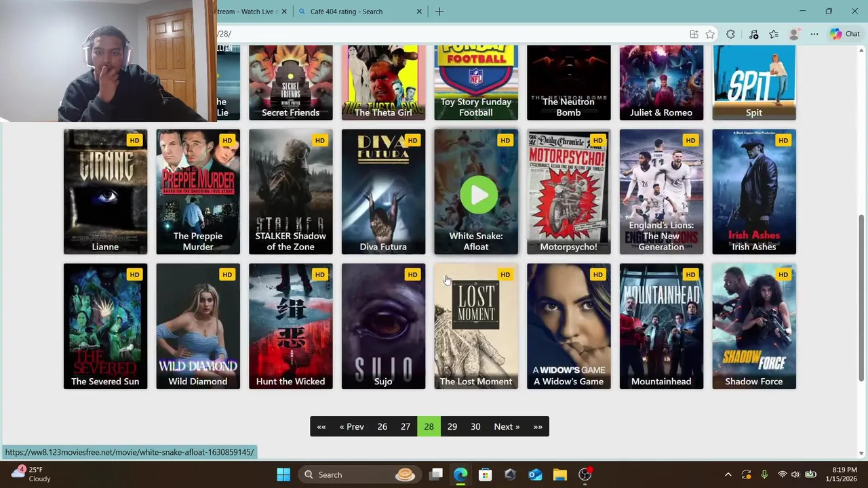Viewport: 868px width, 488px height.
Task: Open Edge Settings and more menu
Action: coord(814,34)
